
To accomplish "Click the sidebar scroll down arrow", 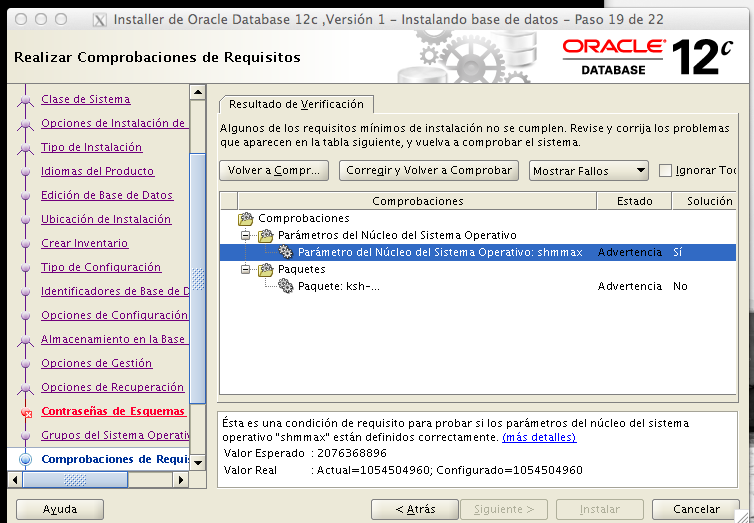I will [x=198, y=463].
